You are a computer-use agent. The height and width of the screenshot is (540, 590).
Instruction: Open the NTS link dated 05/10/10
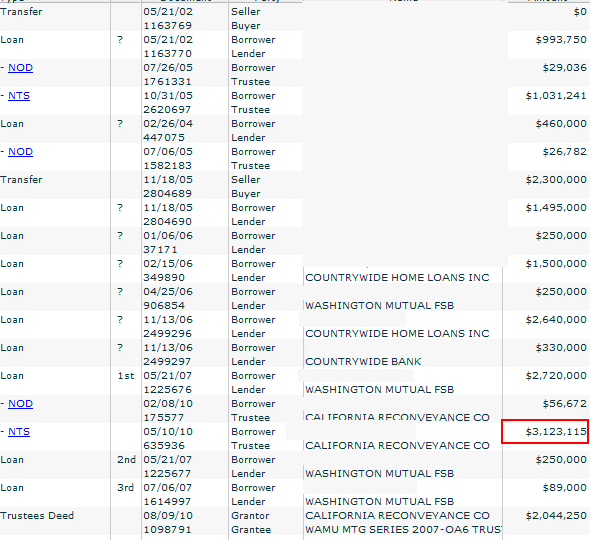[19, 432]
